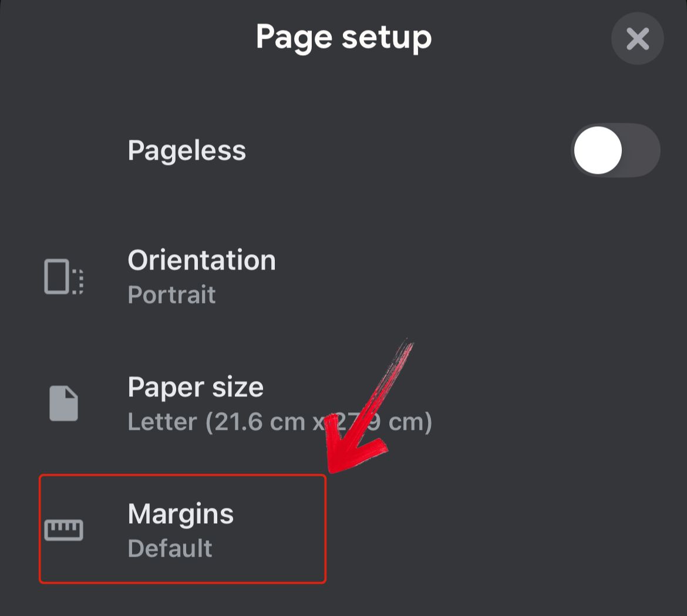Hit the ruler symbol in the highlighted row
The image size is (687, 616).
[65, 528]
